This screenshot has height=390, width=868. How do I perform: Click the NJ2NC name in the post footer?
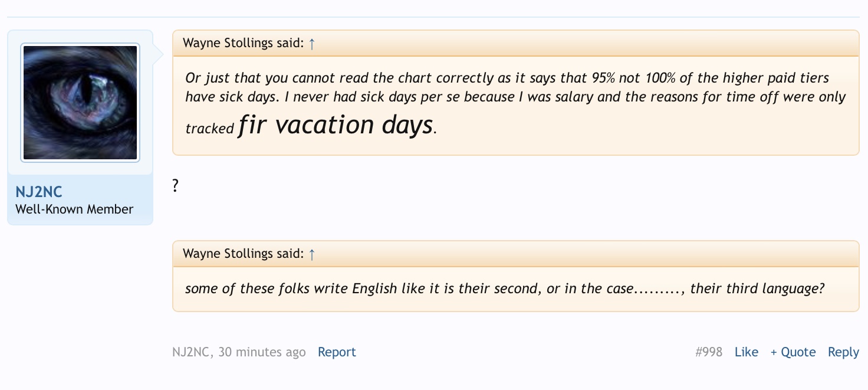pos(192,352)
